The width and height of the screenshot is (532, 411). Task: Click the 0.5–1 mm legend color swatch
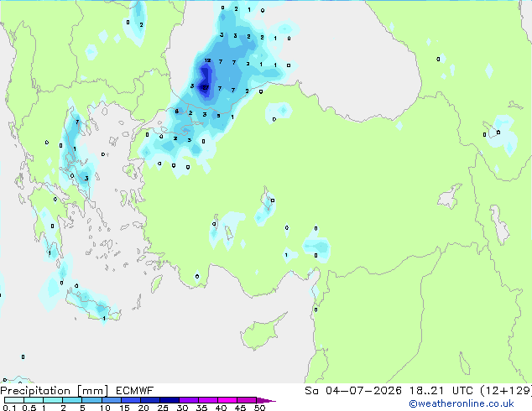click(x=34, y=400)
